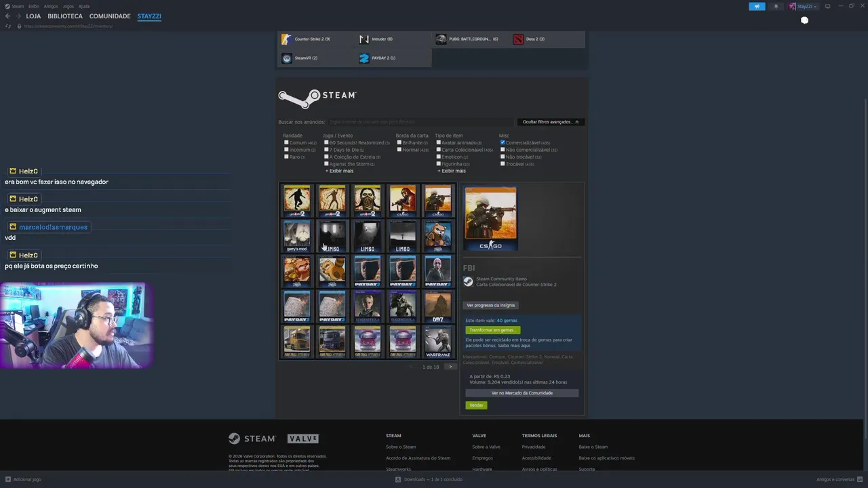Open the Exibir menu
This screenshot has height=488, width=868.
click(x=34, y=6)
